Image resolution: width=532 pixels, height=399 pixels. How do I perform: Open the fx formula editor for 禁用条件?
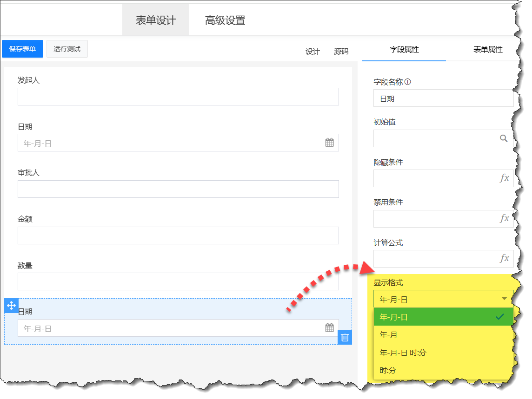(x=504, y=218)
